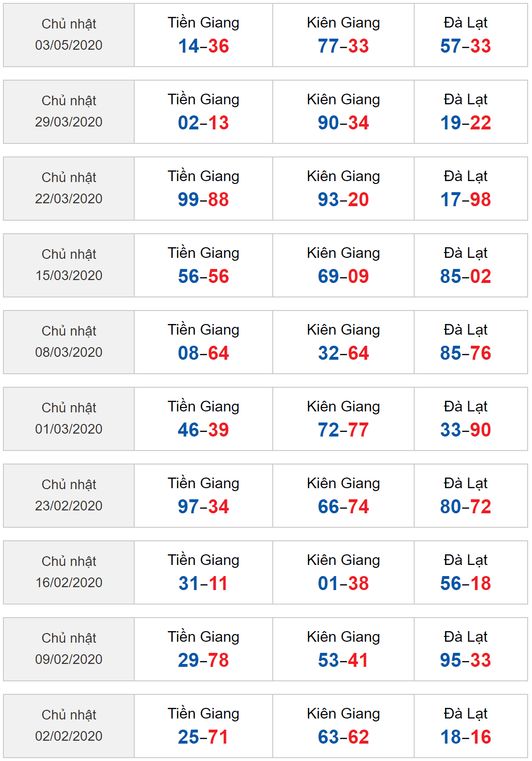Select the date cell 23/02/2020

click(69, 496)
